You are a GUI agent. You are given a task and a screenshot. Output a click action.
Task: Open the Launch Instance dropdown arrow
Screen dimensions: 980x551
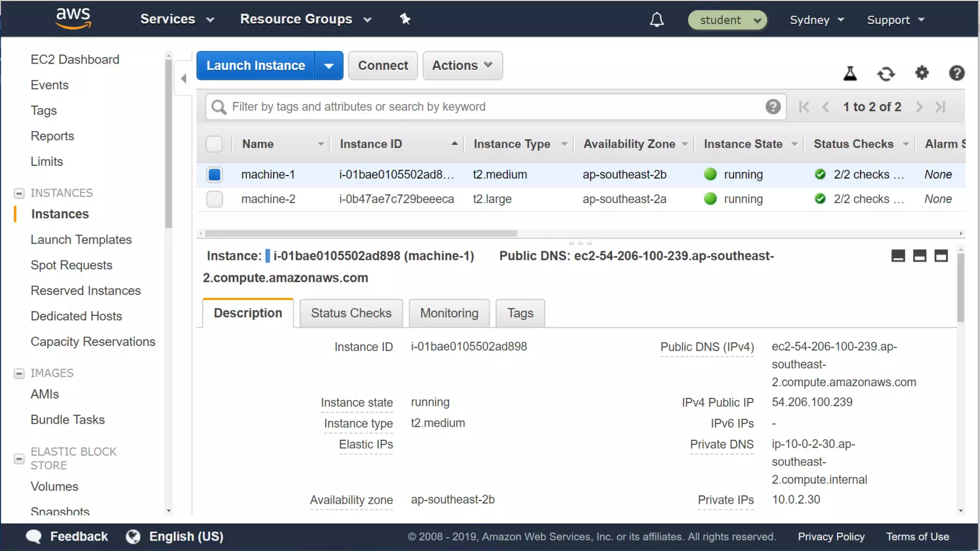329,66
